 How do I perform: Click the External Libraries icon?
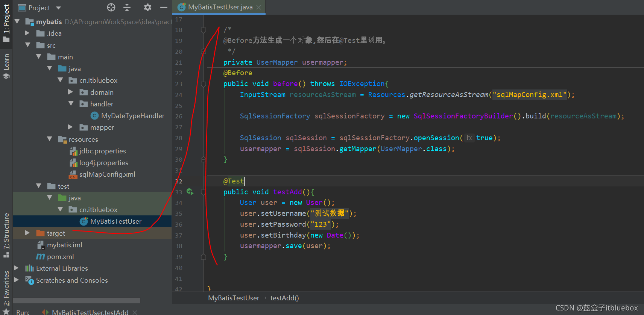29,268
